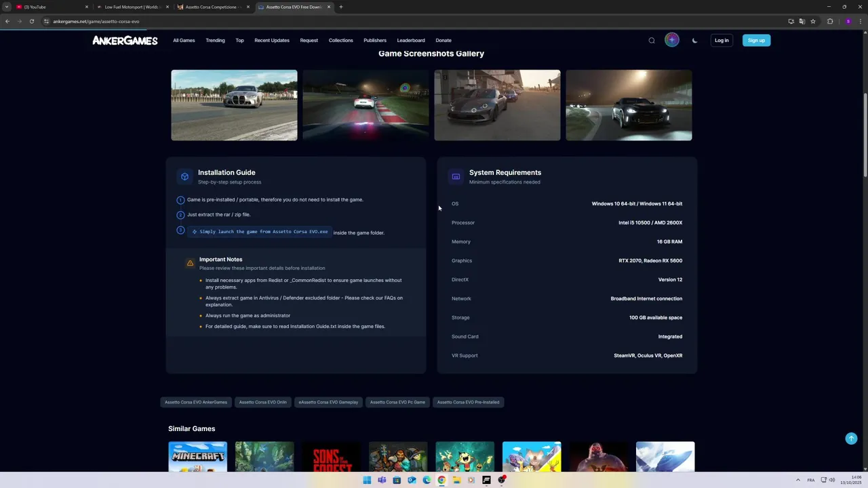This screenshot has height=488, width=868.
Task: Open Microsoft Store from taskbar
Action: pyautogui.click(x=397, y=480)
